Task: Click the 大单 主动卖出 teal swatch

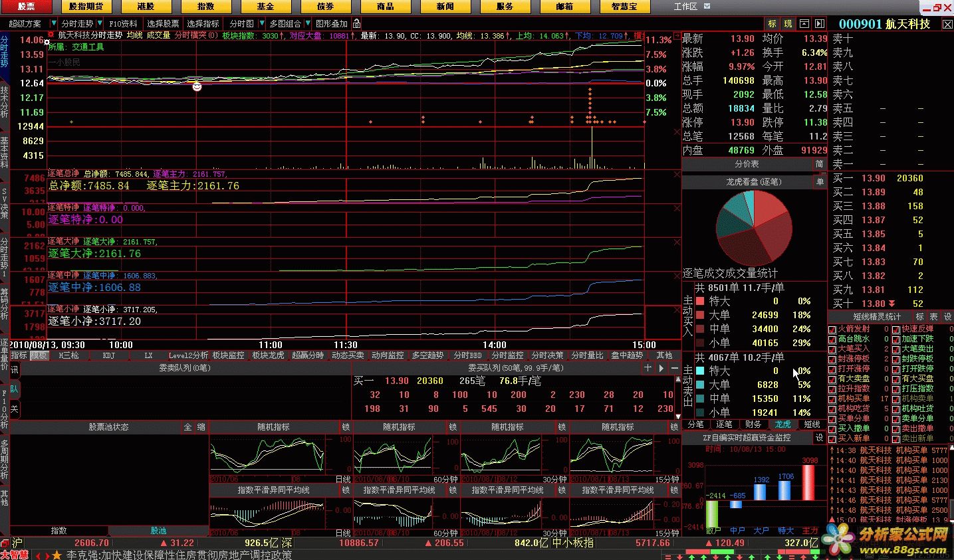Action: (x=699, y=385)
